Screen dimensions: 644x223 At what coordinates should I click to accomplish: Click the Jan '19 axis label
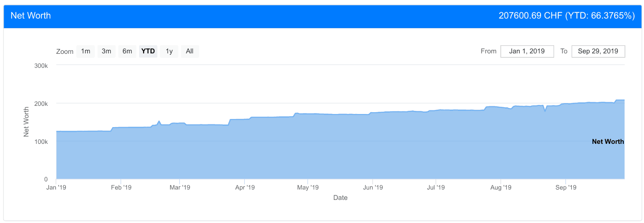(x=56, y=187)
